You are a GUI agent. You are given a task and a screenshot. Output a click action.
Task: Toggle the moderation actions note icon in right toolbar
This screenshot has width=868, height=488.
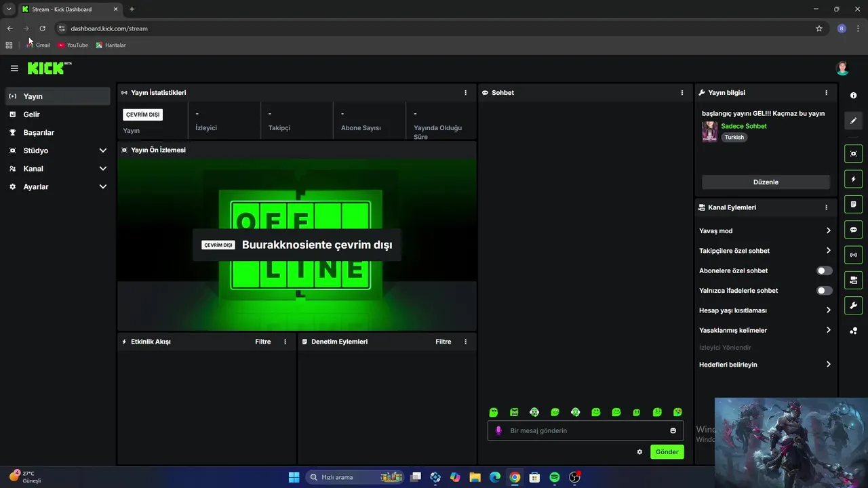point(853,204)
